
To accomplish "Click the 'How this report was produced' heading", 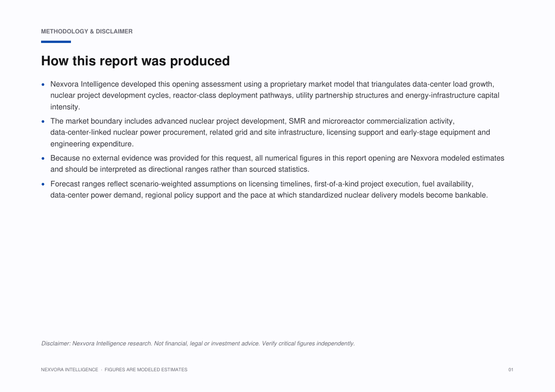I will (135, 61).
